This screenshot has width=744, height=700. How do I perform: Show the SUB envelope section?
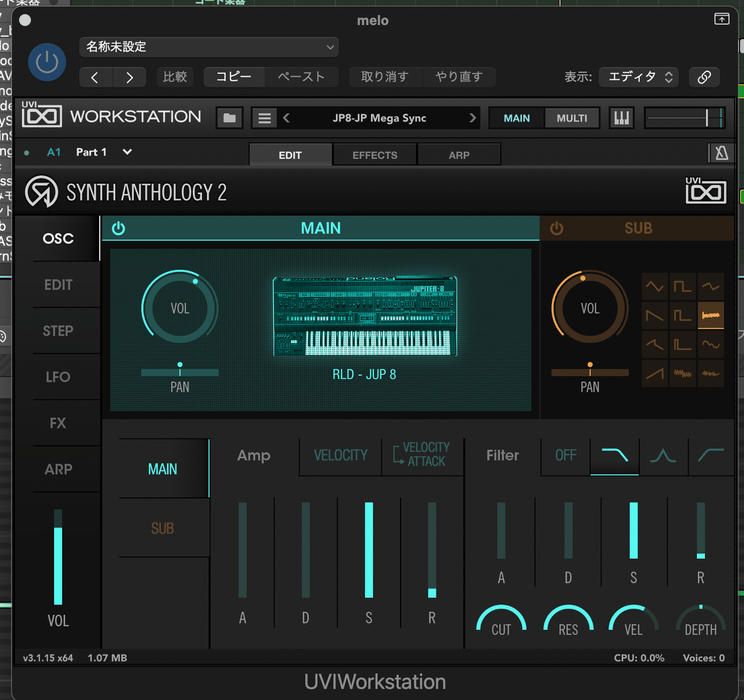tap(162, 528)
